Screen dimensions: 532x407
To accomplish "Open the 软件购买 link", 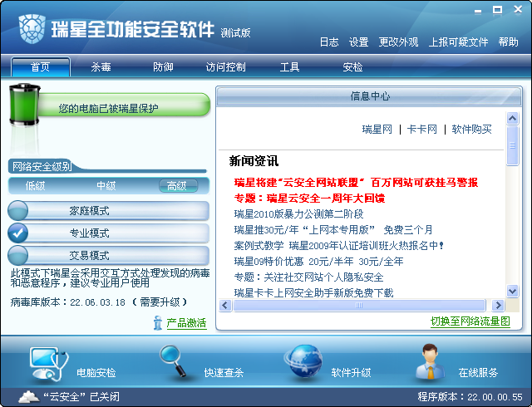I will click(471, 130).
